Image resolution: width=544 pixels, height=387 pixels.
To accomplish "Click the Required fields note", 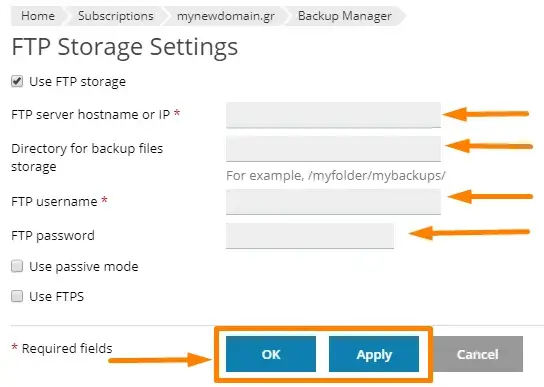I will [62, 348].
